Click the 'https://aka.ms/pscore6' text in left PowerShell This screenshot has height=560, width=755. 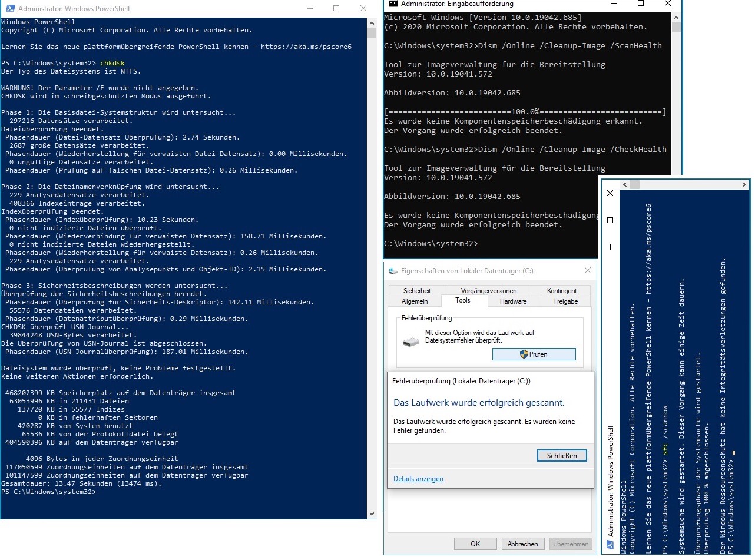coord(305,46)
